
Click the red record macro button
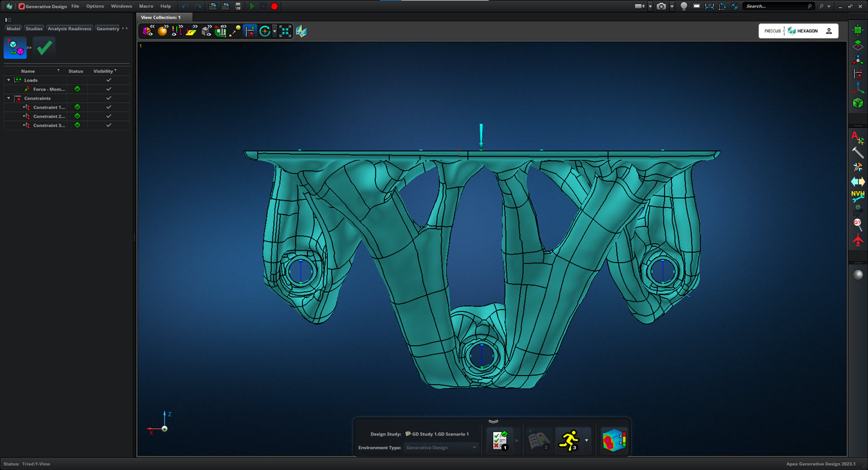click(274, 6)
